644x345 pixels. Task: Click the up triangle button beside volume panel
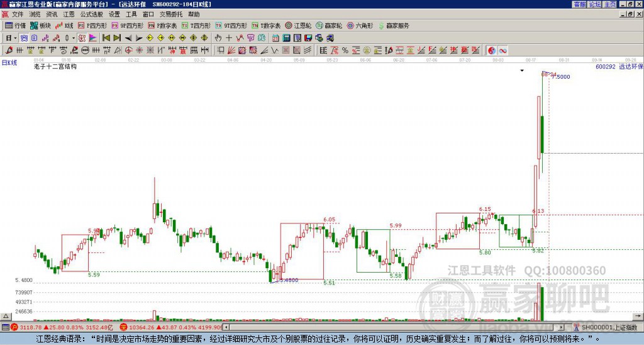tap(5, 316)
